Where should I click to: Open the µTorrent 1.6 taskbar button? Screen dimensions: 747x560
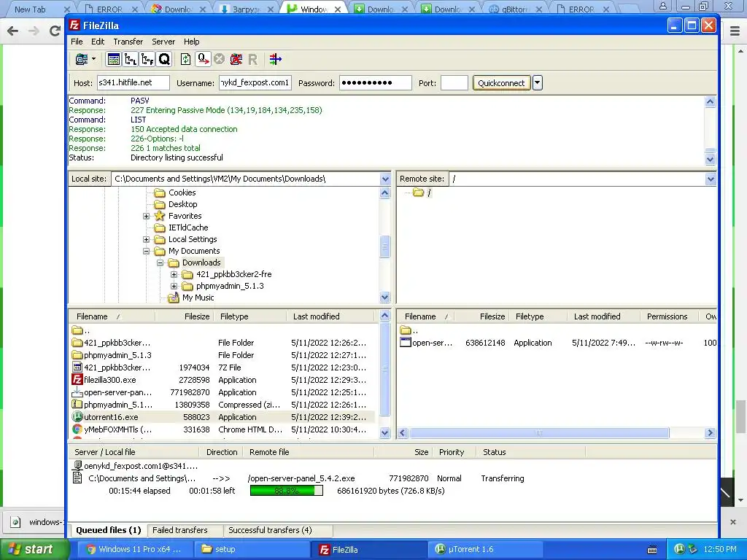click(486, 549)
